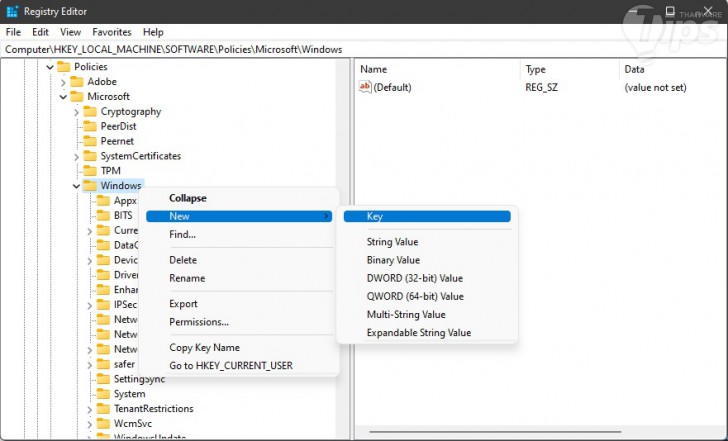Expand the SystemCertificates key chevron
Viewport: 728px width, 441px height.
point(77,157)
